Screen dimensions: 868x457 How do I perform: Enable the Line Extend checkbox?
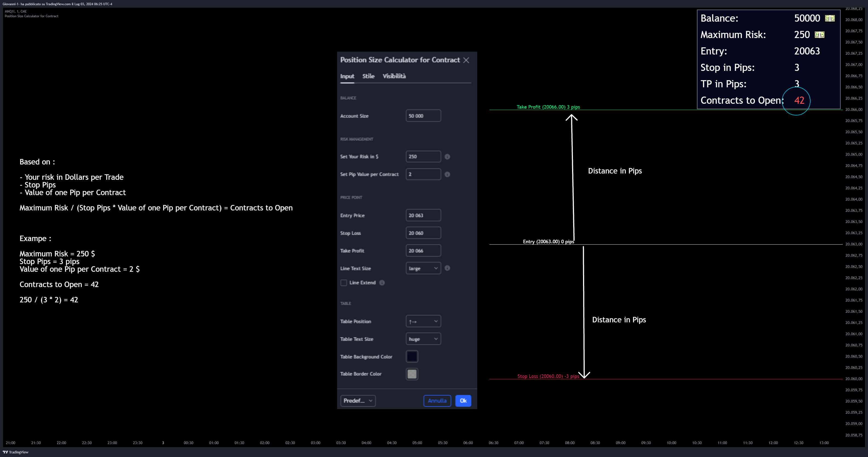pyautogui.click(x=344, y=283)
